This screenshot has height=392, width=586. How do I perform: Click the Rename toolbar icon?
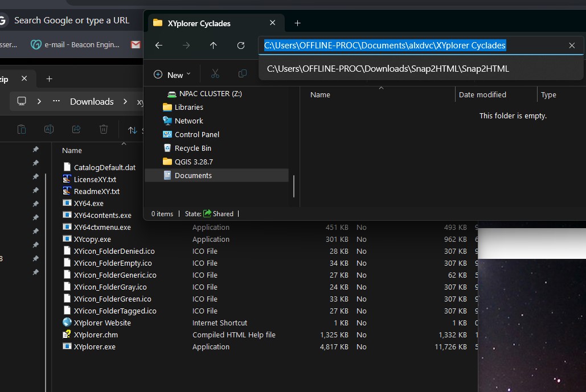49,130
